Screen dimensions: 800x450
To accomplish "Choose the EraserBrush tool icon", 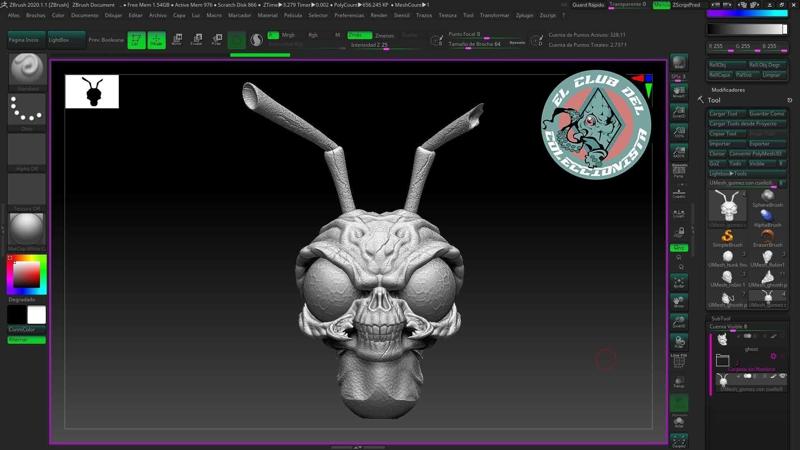I will click(x=767, y=236).
